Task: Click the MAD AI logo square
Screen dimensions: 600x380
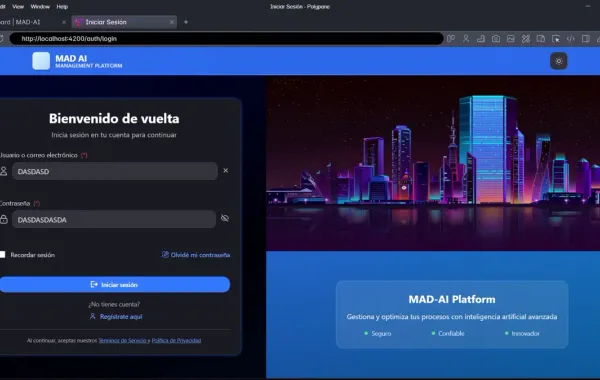Action: (x=41, y=61)
